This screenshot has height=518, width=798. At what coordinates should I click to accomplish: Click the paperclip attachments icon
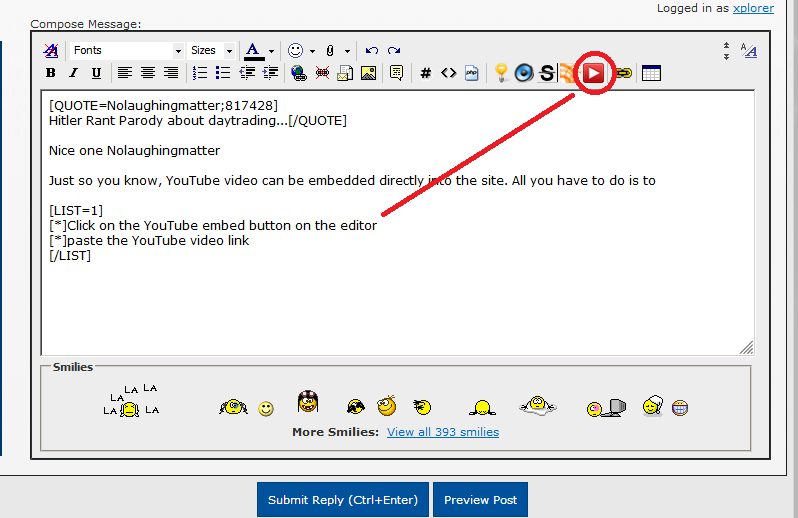[330, 50]
